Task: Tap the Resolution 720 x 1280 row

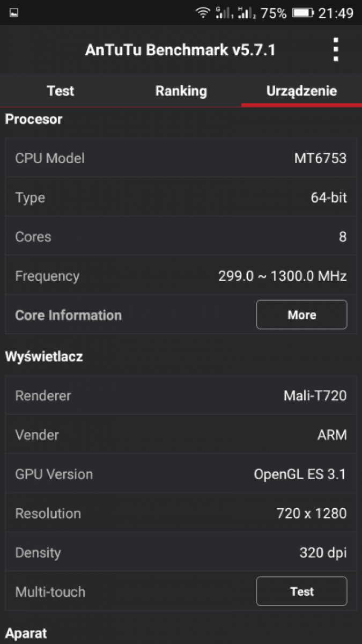Action: [181, 514]
